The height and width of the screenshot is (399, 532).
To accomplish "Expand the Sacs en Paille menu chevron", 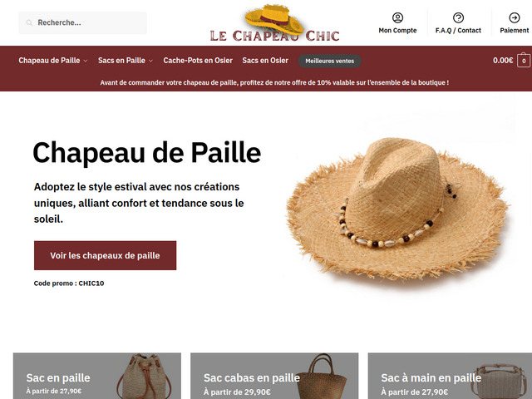I will point(150,61).
